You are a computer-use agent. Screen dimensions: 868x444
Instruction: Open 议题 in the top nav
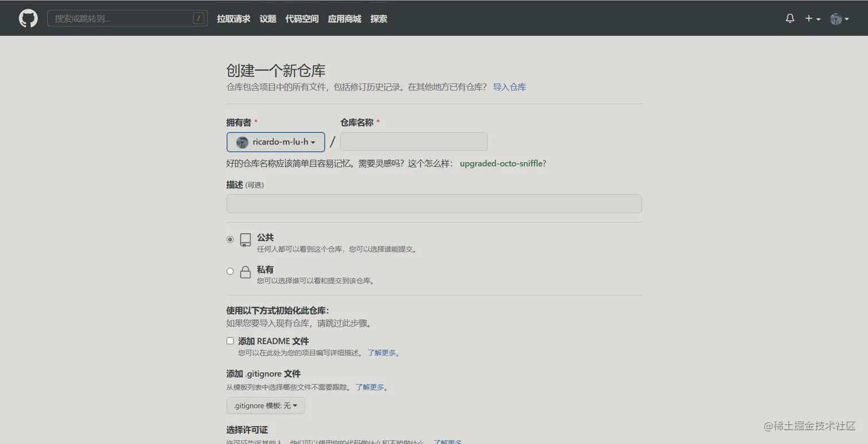coord(268,19)
